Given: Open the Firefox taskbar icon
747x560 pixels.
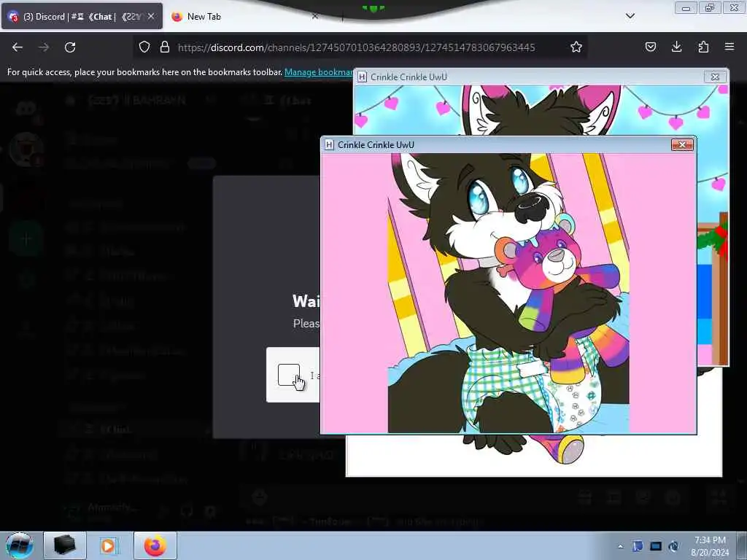Looking at the screenshot, I should (x=155, y=545).
